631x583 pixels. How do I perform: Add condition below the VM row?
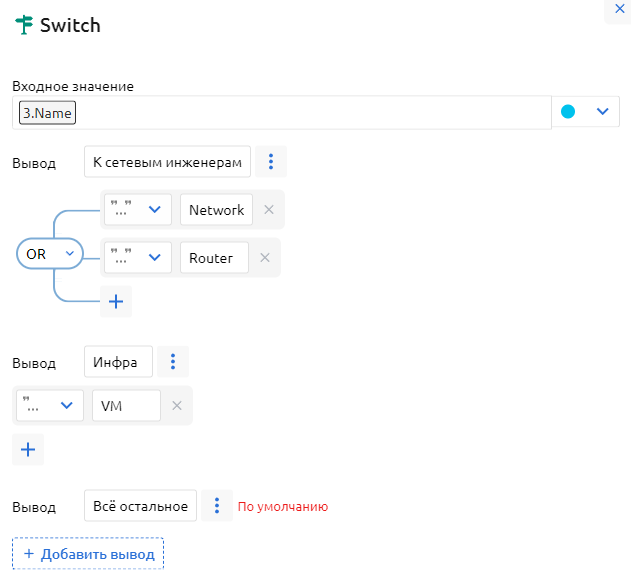coord(28,450)
